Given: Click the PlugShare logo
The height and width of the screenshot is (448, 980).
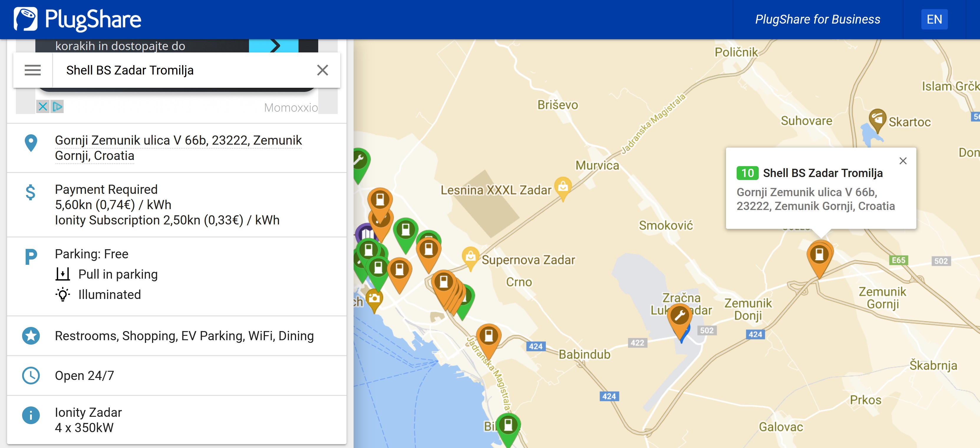Looking at the screenshot, I should pyautogui.click(x=77, y=19).
